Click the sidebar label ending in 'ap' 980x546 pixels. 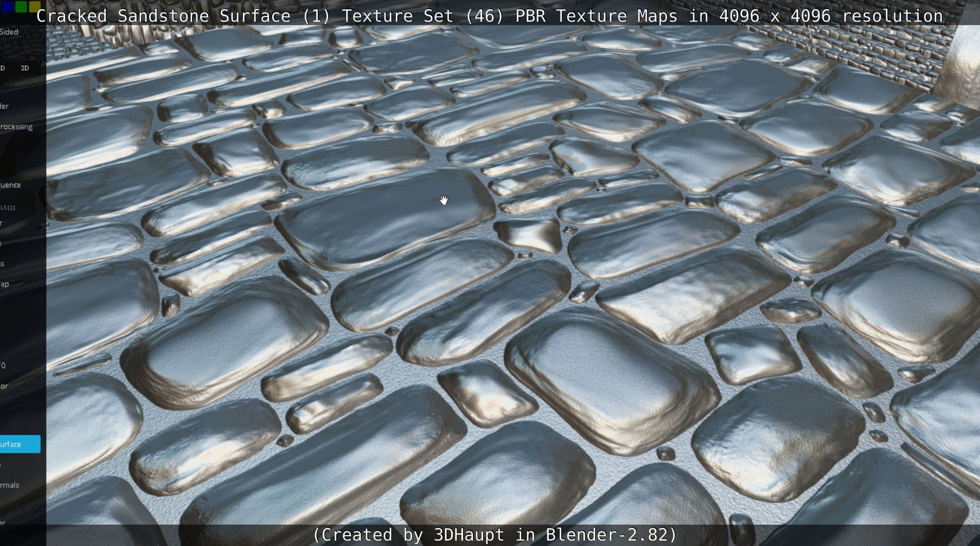click(x=4, y=285)
